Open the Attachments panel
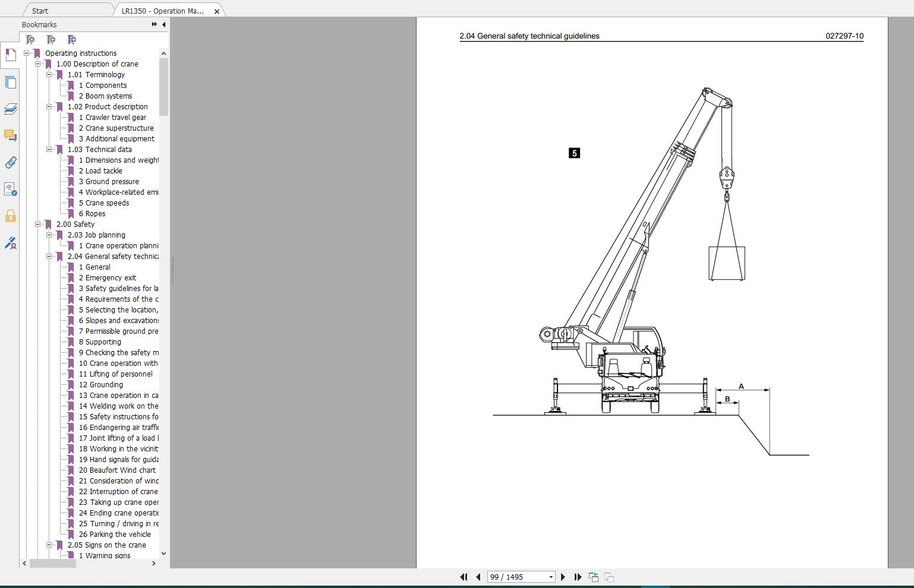 pos(10,163)
